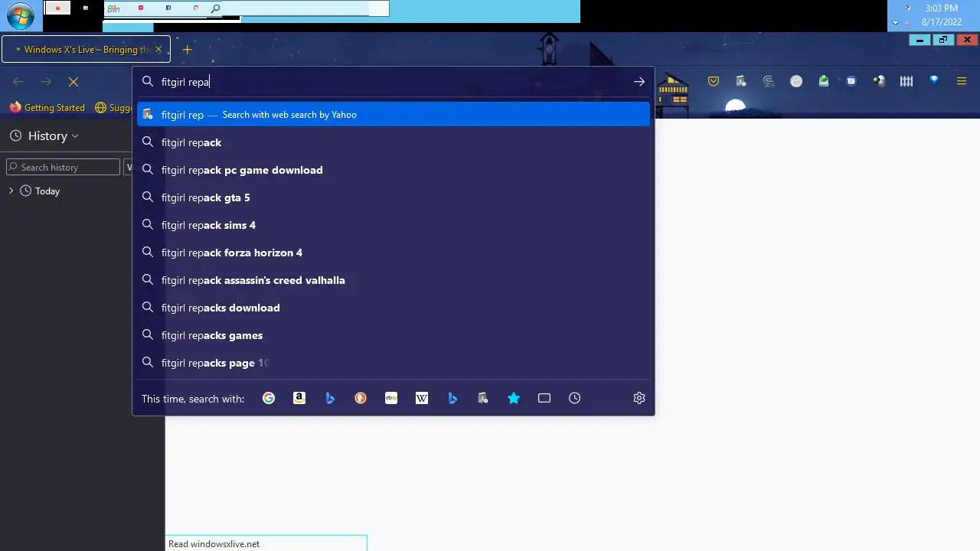This screenshot has height=551, width=980.
Task: Select the Today row in history
Action: 82,191
